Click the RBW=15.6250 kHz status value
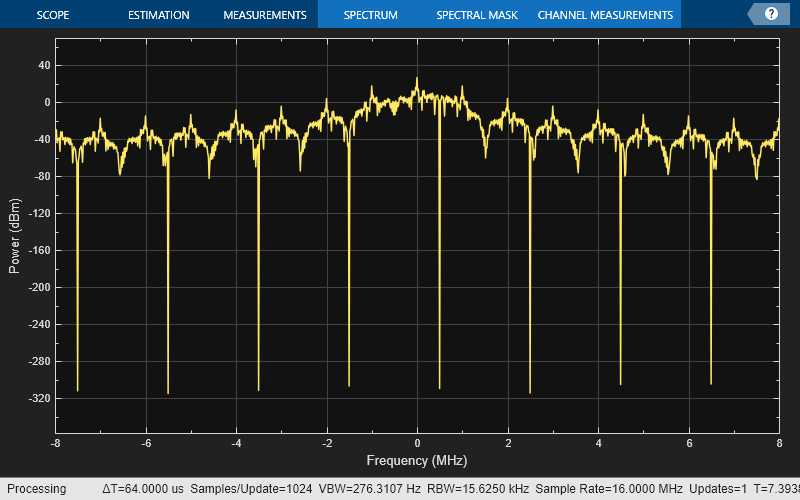Viewport: 800px width, 500px height. coord(477,489)
